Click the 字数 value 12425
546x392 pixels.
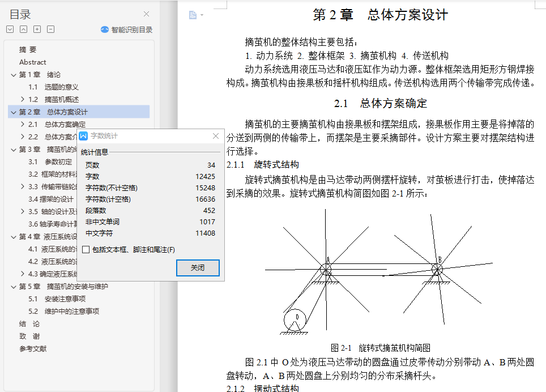(x=206, y=177)
